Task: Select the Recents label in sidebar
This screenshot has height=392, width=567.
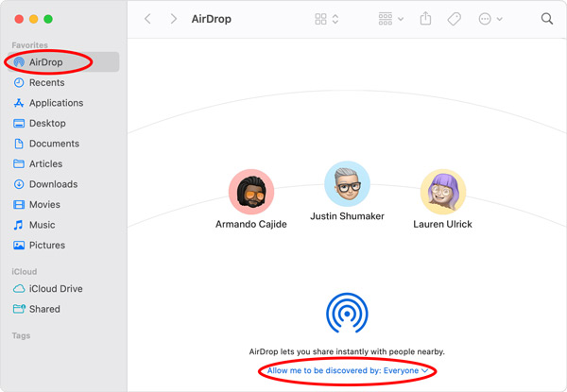Action: pos(47,83)
